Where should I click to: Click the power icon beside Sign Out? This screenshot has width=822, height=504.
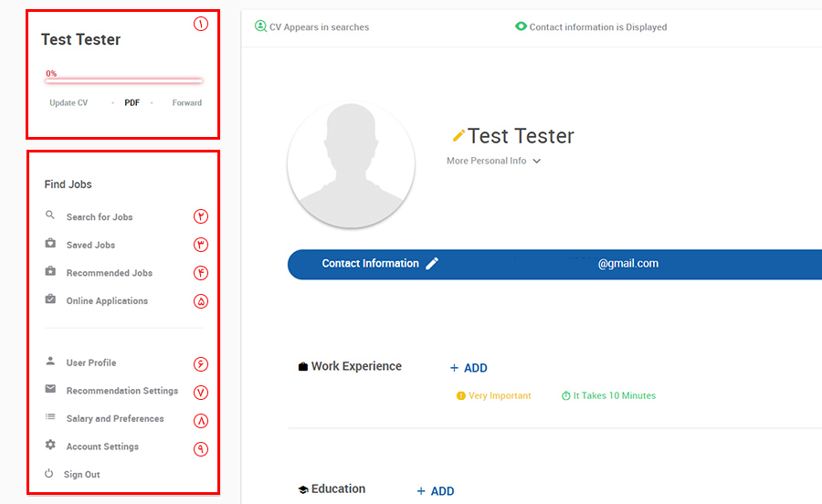pyautogui.click(x=49, y=474)
